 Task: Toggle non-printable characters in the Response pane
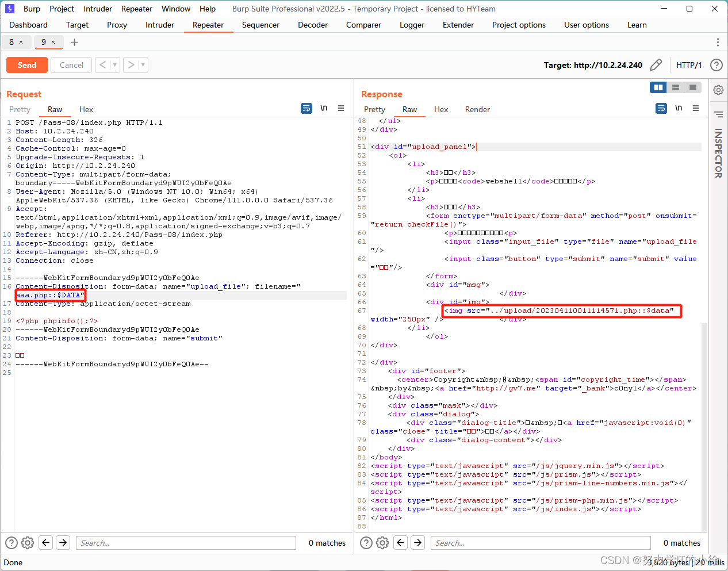tap(679, 108)
